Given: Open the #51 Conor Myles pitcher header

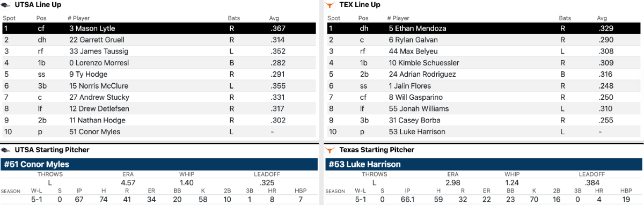Looking at the screenshot, I should tap(159, 165).
